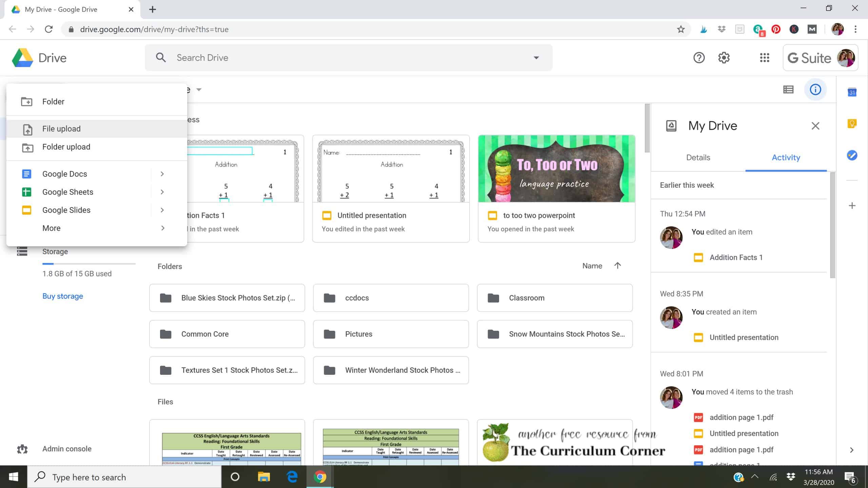
Task: Switch to list layout view
Action: tap(788, 89)
